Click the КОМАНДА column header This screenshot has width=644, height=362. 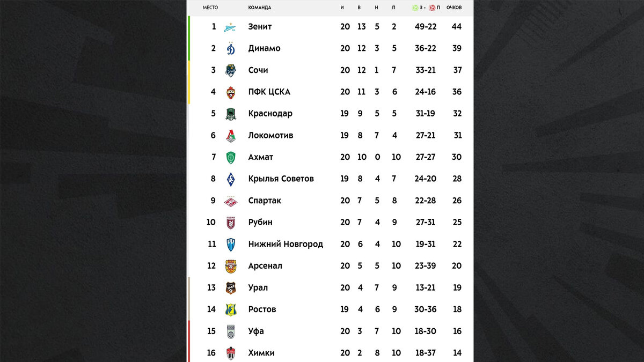point(260,8)
